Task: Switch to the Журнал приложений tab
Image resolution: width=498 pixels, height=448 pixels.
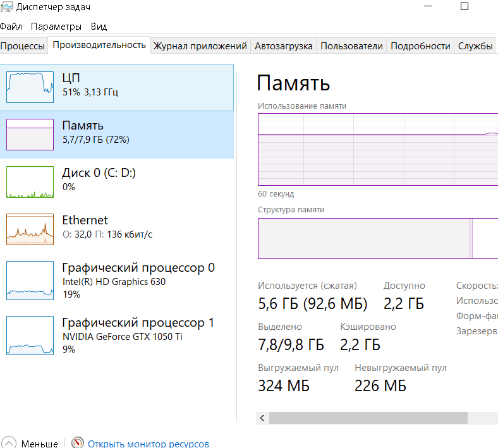Action: [x=200, y=46]
